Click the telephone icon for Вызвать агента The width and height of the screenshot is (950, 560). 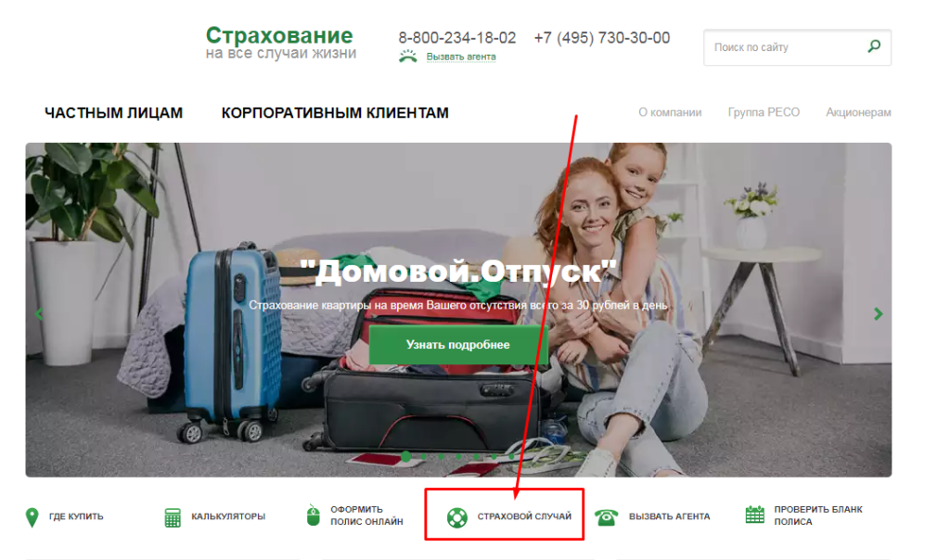point(606,517)
